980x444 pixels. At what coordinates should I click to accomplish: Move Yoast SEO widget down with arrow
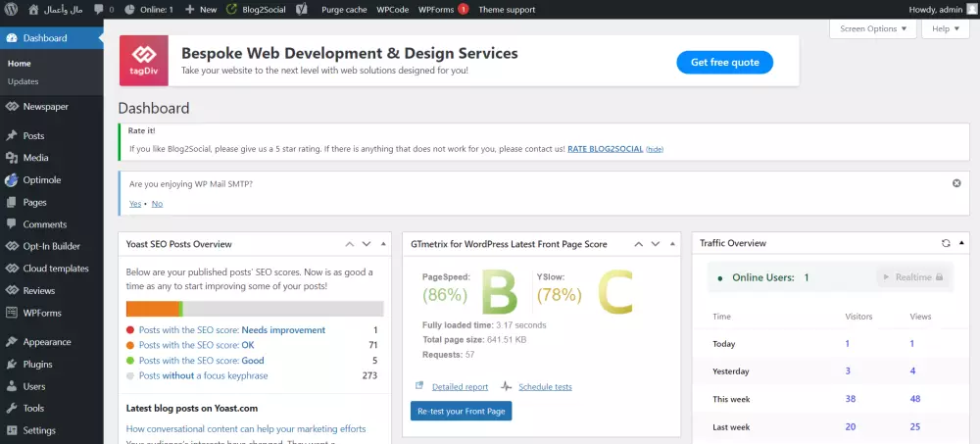(x=367, y=244)
